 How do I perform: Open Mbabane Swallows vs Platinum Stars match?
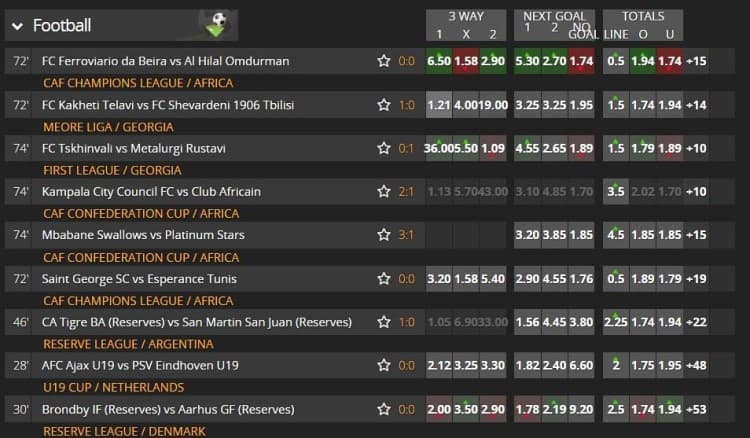[x=143, y=235]
